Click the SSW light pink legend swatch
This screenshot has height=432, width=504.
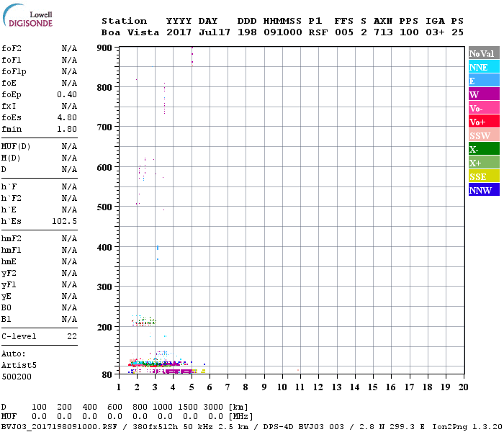483,135
